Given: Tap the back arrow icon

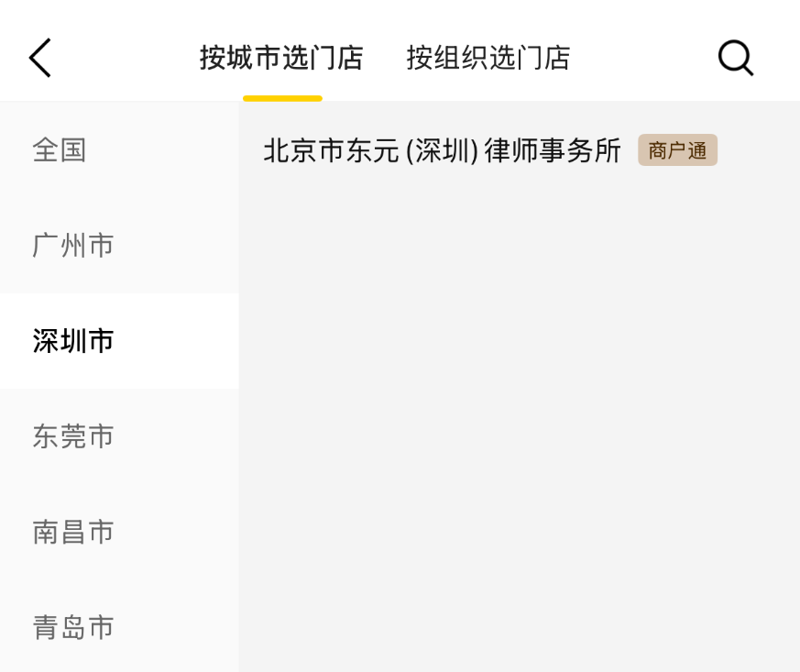Looking at the screenshot, I should click(x=40, y=58).
